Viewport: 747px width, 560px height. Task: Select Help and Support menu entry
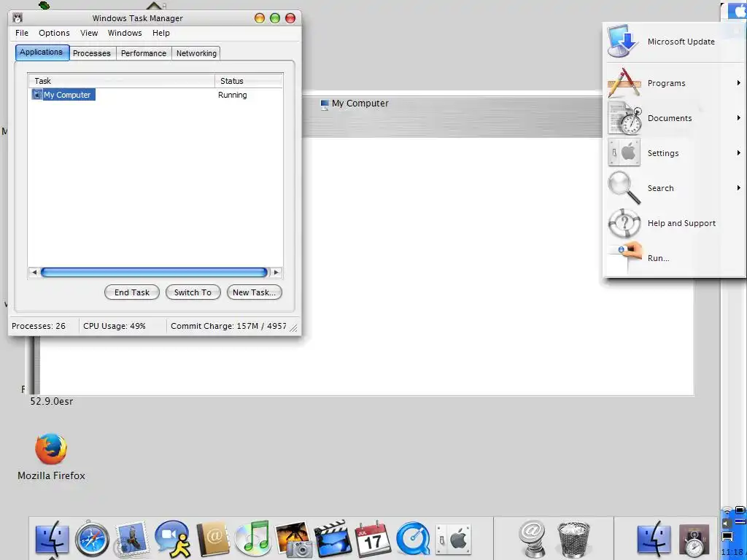(x=675, y=223)
